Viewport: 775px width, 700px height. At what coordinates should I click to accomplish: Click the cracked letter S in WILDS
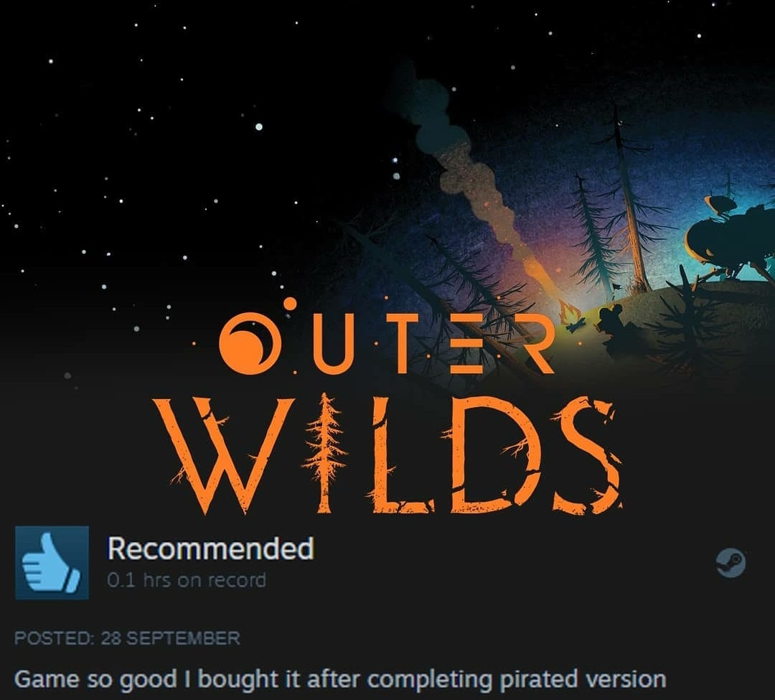tap(587, 454)
